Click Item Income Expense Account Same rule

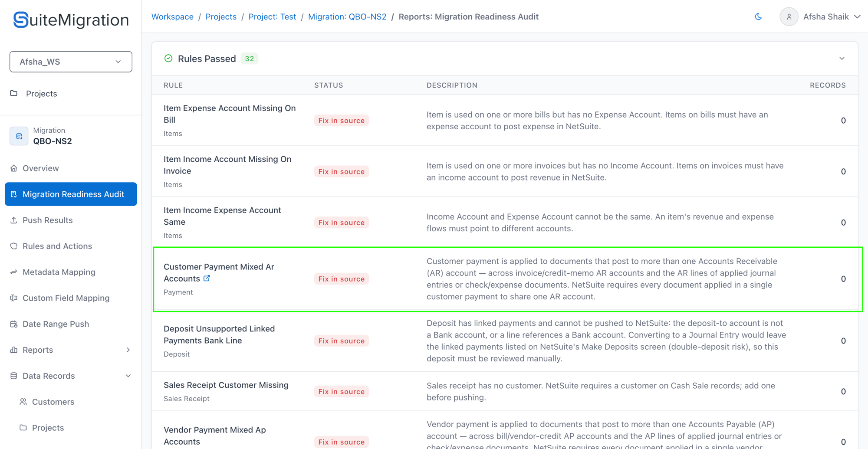pos(222,216)
